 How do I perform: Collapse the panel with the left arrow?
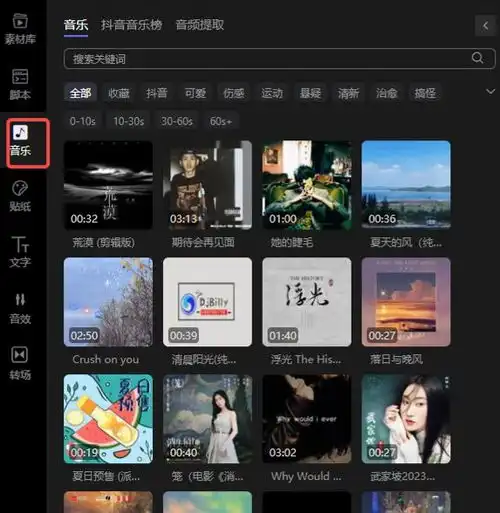(485, 25)
